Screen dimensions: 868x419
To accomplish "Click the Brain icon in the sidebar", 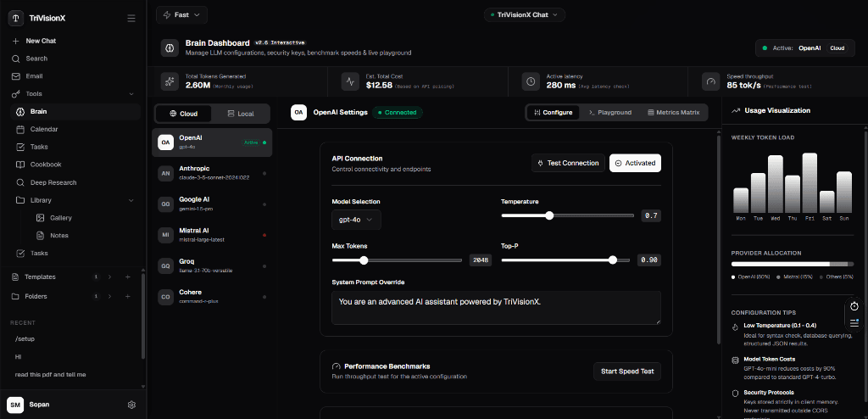I will click(20, 111).
